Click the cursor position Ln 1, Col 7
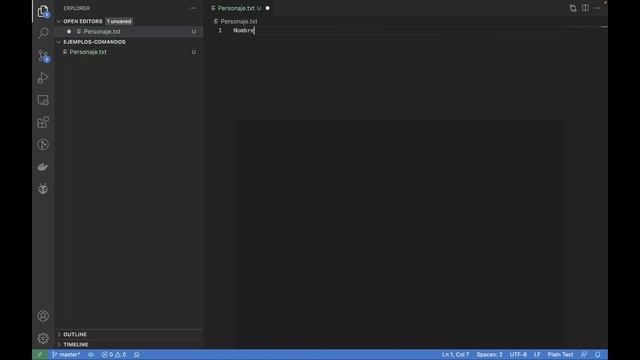Image resolution: width=640 pixels, height=360 pixels. (x=456, y=355)
